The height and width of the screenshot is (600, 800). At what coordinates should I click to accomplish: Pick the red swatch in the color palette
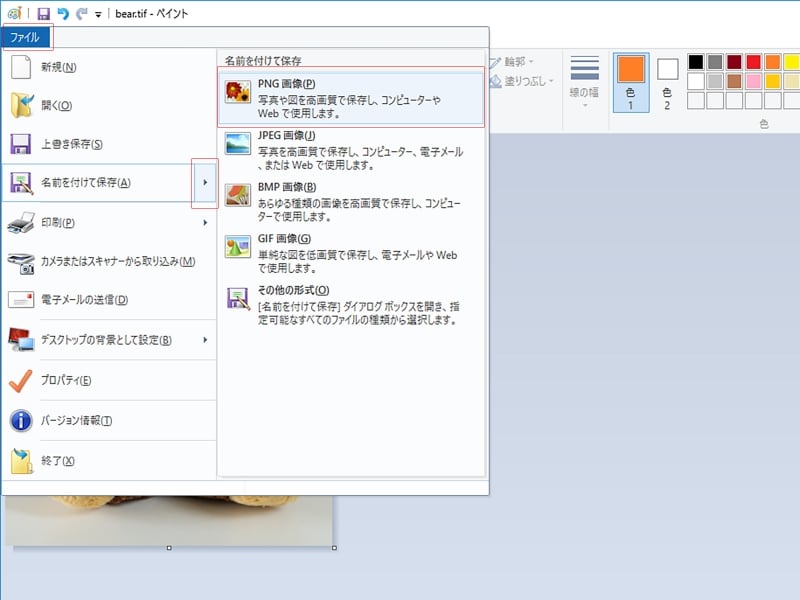coord(753,62)
